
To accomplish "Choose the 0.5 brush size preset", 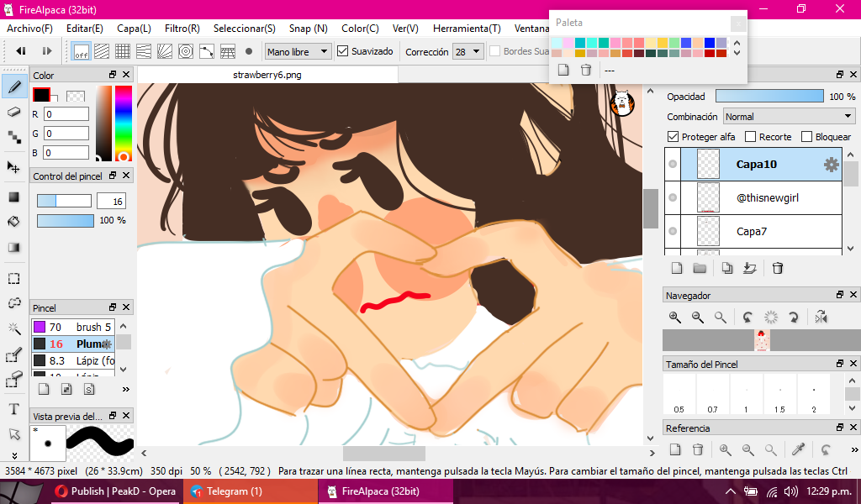I will point(679,394).
